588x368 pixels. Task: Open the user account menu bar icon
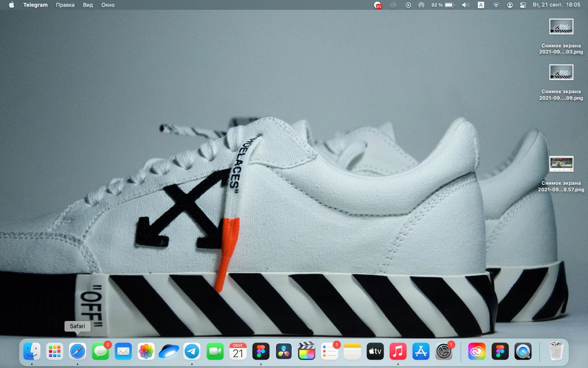[x=510, y=5]
